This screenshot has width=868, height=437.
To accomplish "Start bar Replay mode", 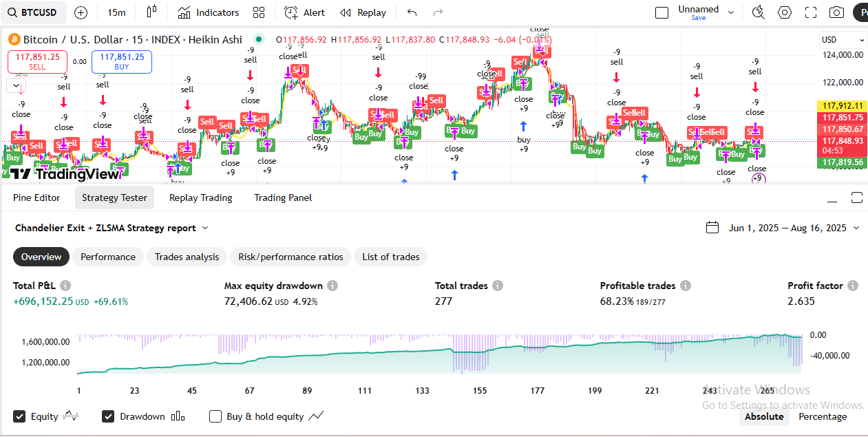I will pyautogui.click(x=363, y=12).
